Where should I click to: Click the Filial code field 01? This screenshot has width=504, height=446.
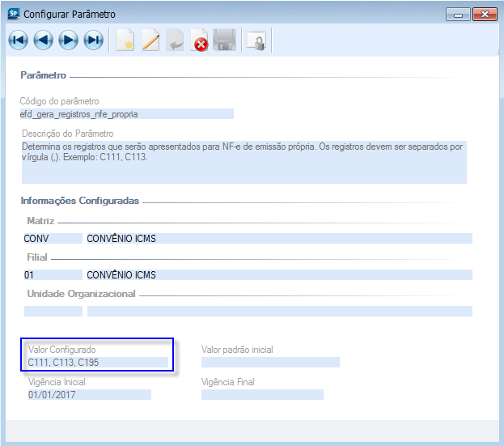[x=53, y=275]
